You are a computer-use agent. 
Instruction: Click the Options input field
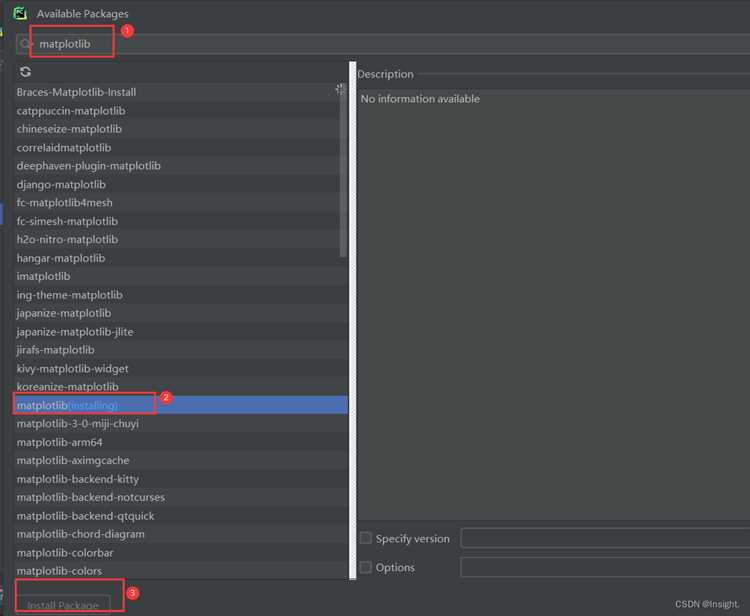605,567
